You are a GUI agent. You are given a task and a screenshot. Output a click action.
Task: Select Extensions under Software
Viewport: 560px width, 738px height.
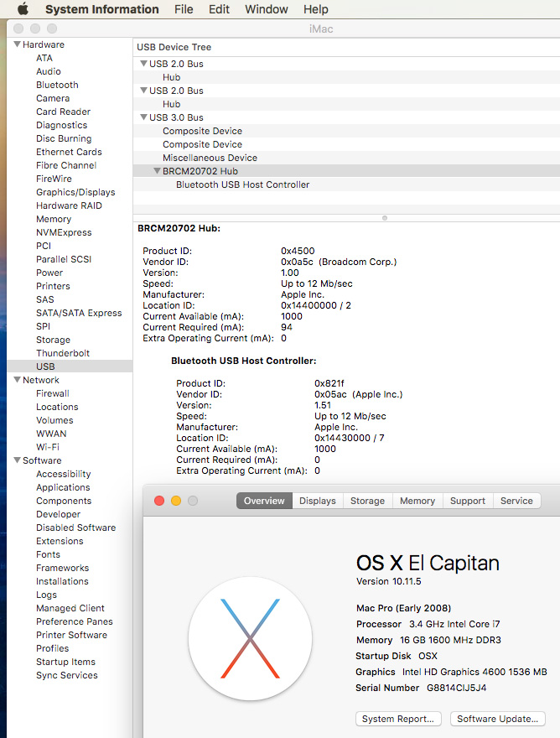pyautogui.click(x=60, y=541)
